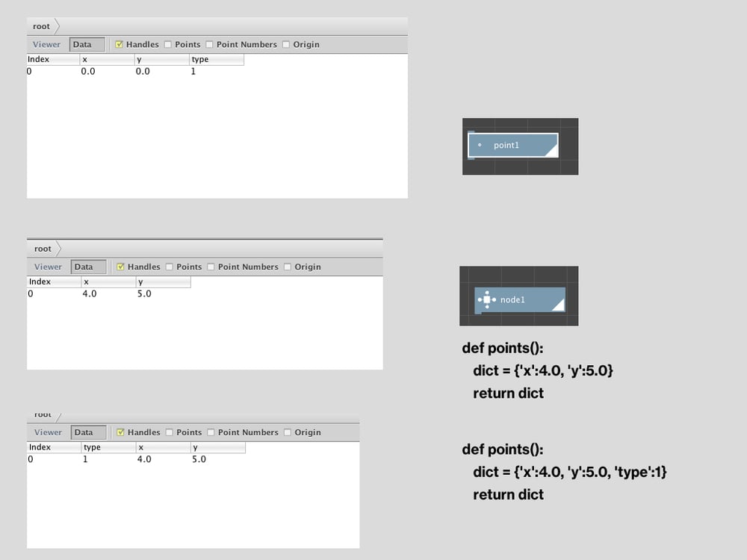Select the x cell 0.0 in the top panel
Image resolution: width=747 pixels, height=560 pixels.
click(88, 72)
